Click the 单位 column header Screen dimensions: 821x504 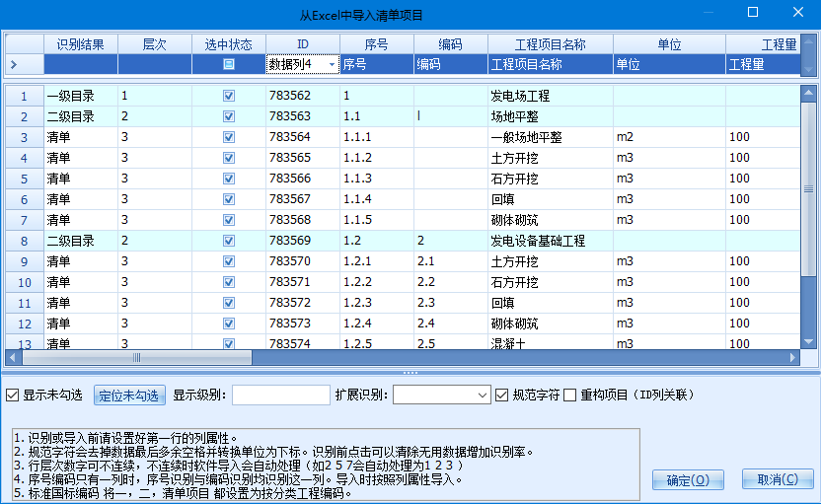669,44
